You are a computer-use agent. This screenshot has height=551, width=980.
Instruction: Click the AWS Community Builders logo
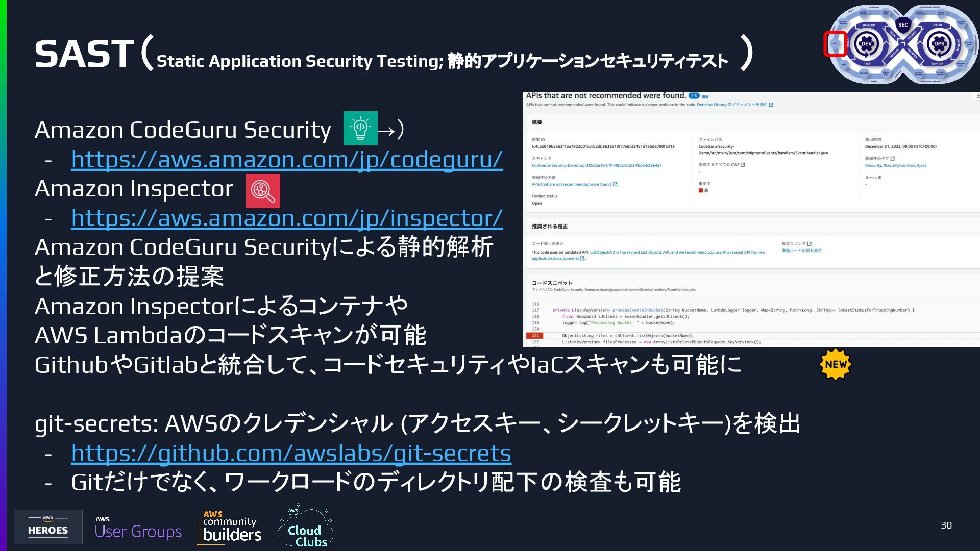click(230, 528)
